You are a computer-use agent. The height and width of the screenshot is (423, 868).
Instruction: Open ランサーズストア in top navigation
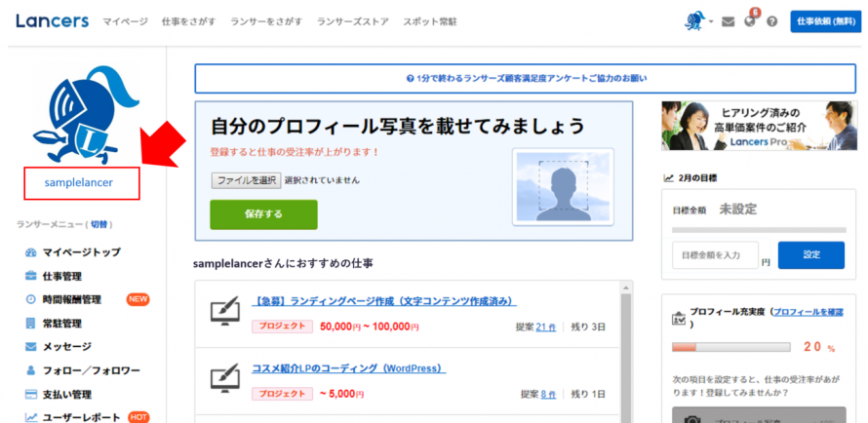[353, 22]
